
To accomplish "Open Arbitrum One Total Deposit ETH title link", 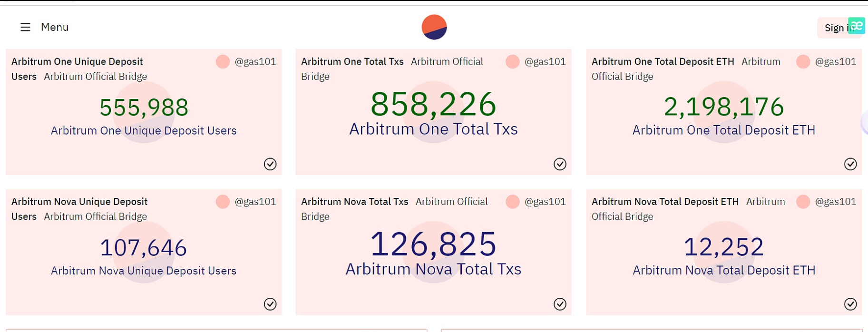I will [x=663, y=62].
